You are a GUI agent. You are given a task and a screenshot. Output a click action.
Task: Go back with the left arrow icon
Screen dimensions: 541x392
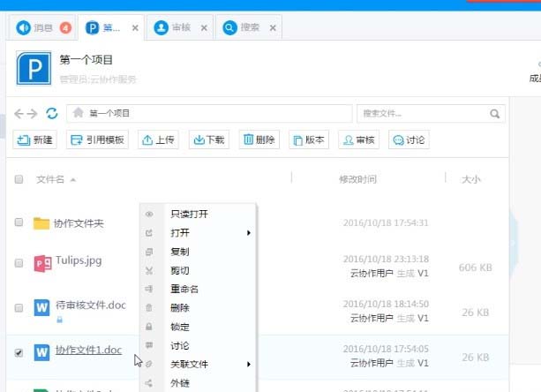19,113
